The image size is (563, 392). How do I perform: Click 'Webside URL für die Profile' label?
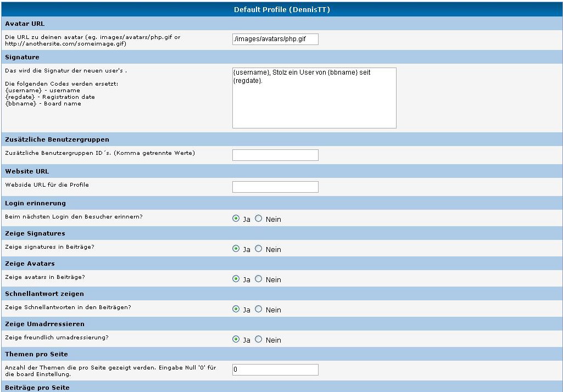47,185
